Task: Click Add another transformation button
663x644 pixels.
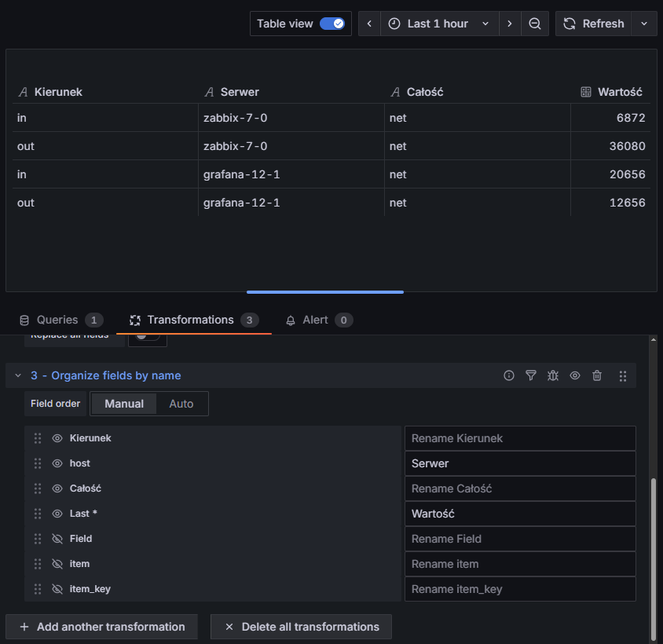Action: pos(101,627)
